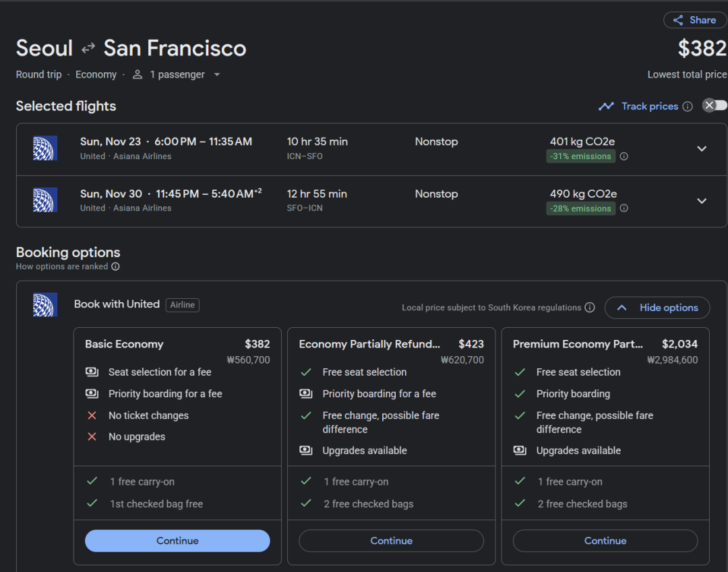Click United logo on Nov 23 flight
728x572 pixels.
[x=45, y=148]
